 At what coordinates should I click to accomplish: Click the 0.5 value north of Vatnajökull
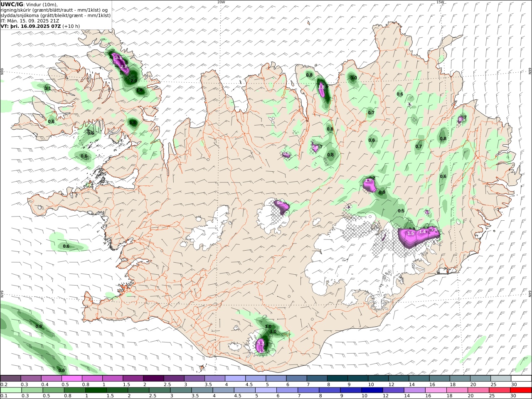[x=401, y=211]
